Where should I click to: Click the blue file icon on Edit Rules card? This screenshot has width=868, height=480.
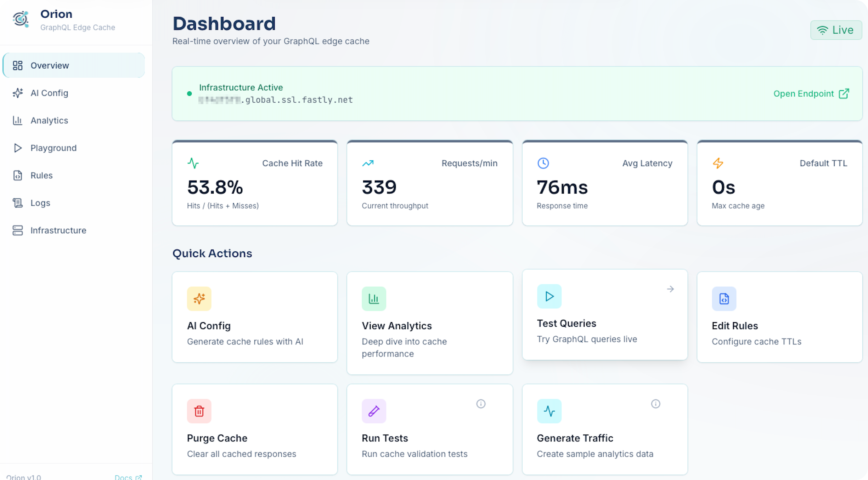[724, 299]
